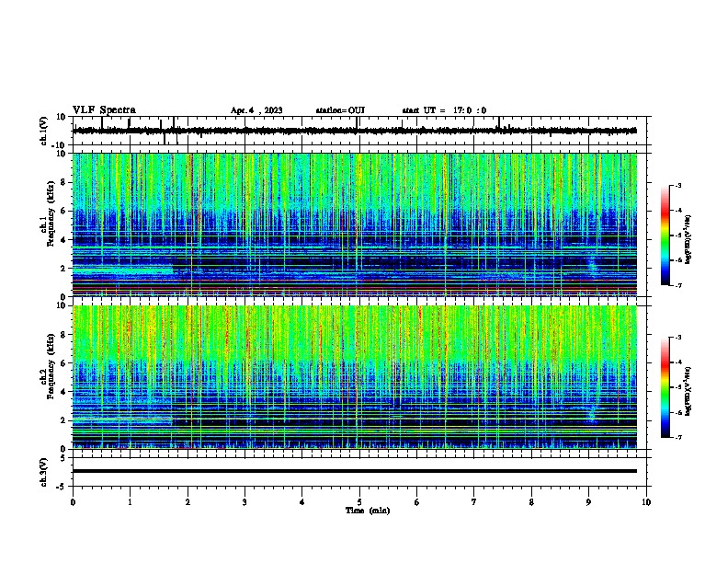Click time axis tick label 3

pos(245,502)
